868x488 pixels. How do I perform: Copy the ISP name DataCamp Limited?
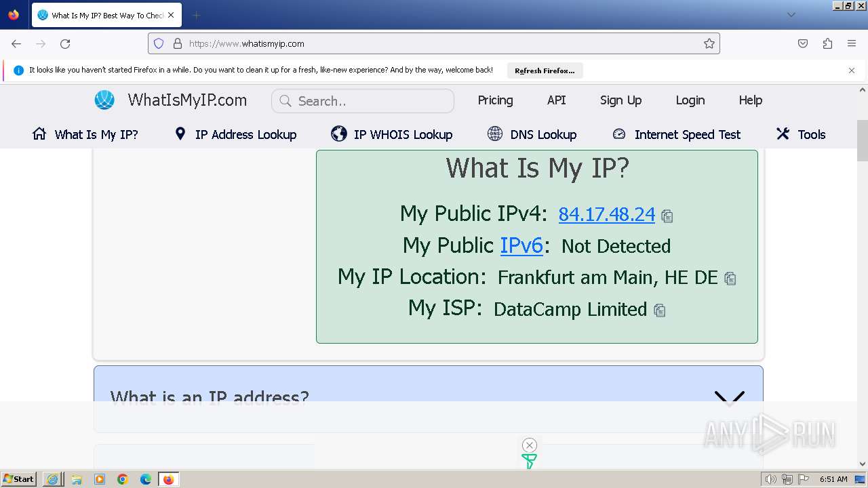pyautogui.click(x=660, y=310)
